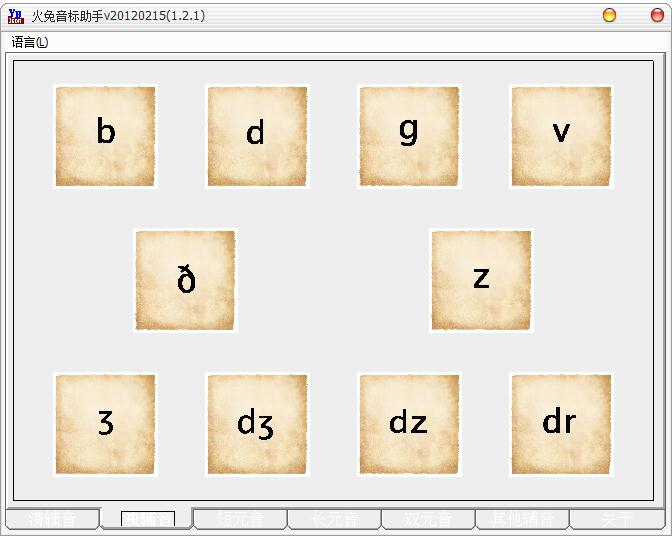Switch to the 清辅音 tab

52,519
